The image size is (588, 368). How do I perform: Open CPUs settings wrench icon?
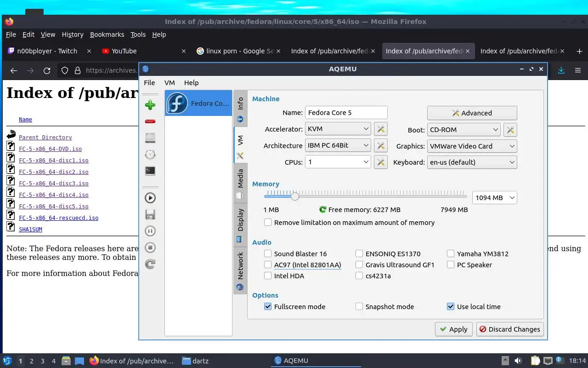[381, 162]
